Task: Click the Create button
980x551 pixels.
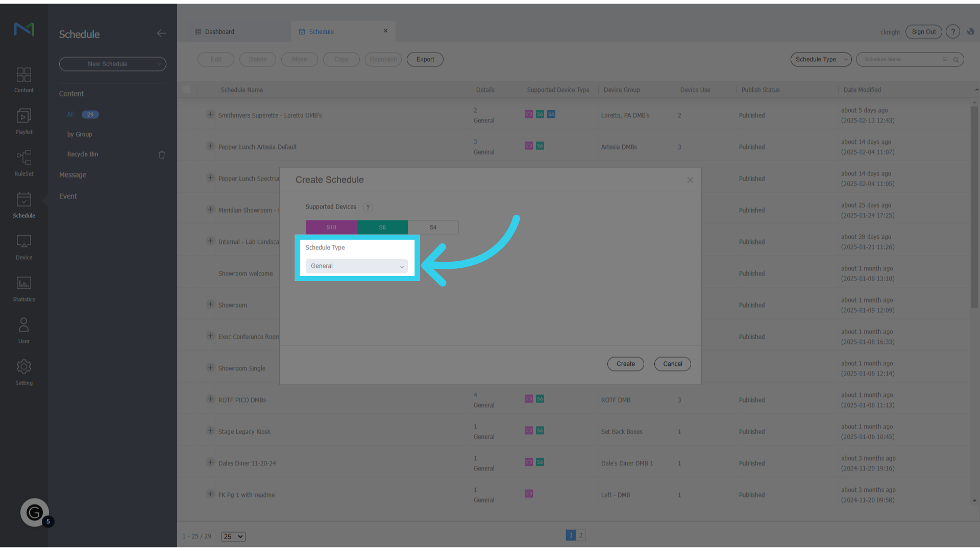Action: [x=625, y=364]
